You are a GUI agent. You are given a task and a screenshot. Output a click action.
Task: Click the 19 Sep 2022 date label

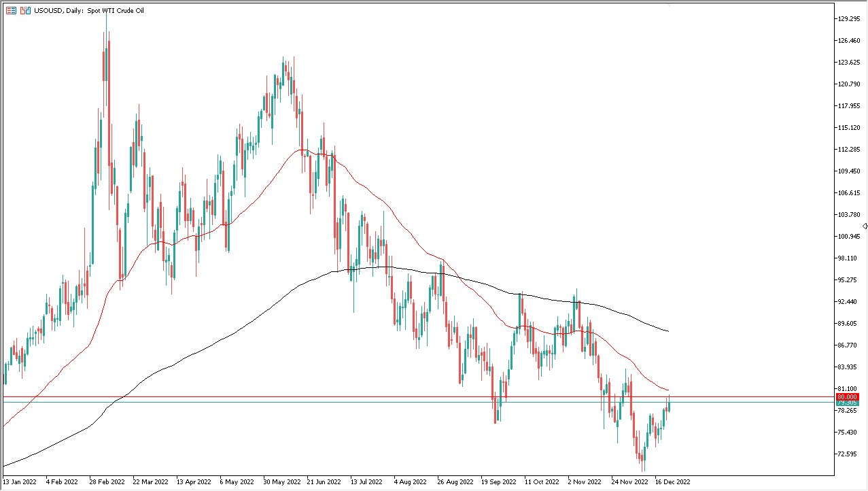(498, 481)
